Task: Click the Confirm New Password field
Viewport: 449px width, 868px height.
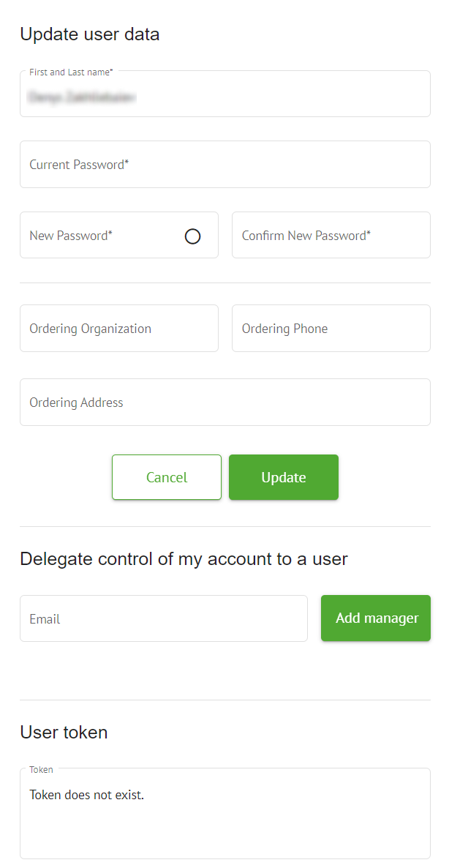Action: pyautogui.click(x=331, y=236)
